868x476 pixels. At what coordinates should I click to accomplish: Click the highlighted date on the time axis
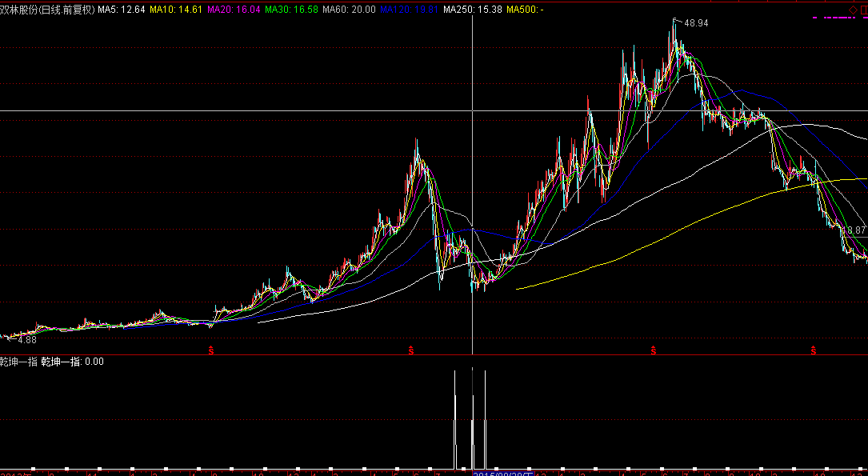[502, 472]
